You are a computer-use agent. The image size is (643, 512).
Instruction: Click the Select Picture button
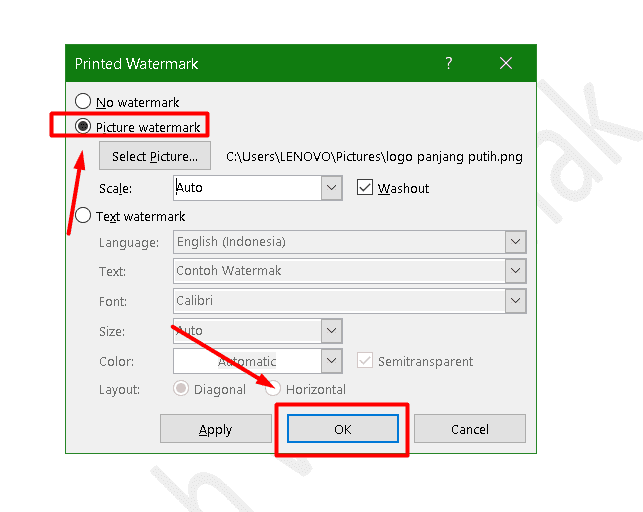tap(155, 156)
